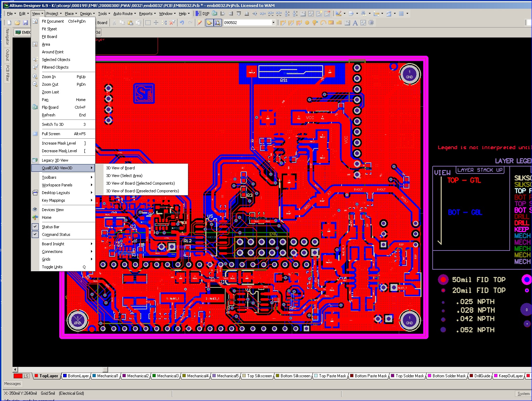The image size is (532, 401).
Task: Select Switch To 3D menu entry
Action: pos(63,124)
